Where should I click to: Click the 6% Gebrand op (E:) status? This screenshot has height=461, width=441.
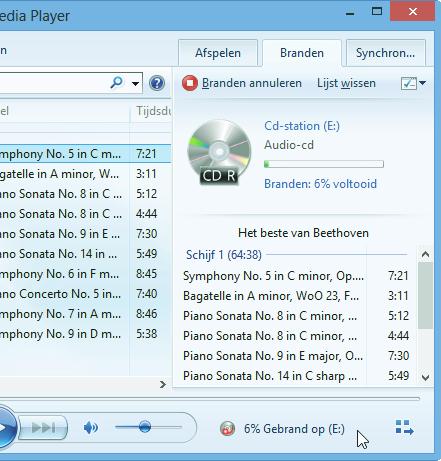point(294,429)
